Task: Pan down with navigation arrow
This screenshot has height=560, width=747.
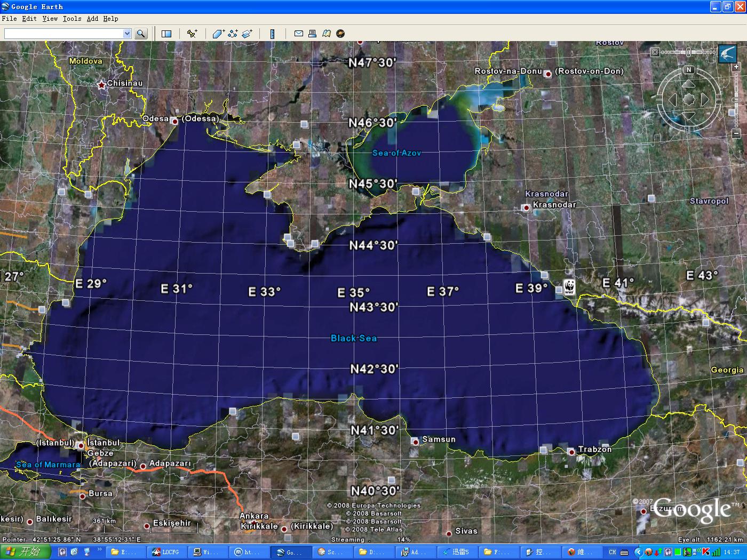Action: tap(689, 116)
